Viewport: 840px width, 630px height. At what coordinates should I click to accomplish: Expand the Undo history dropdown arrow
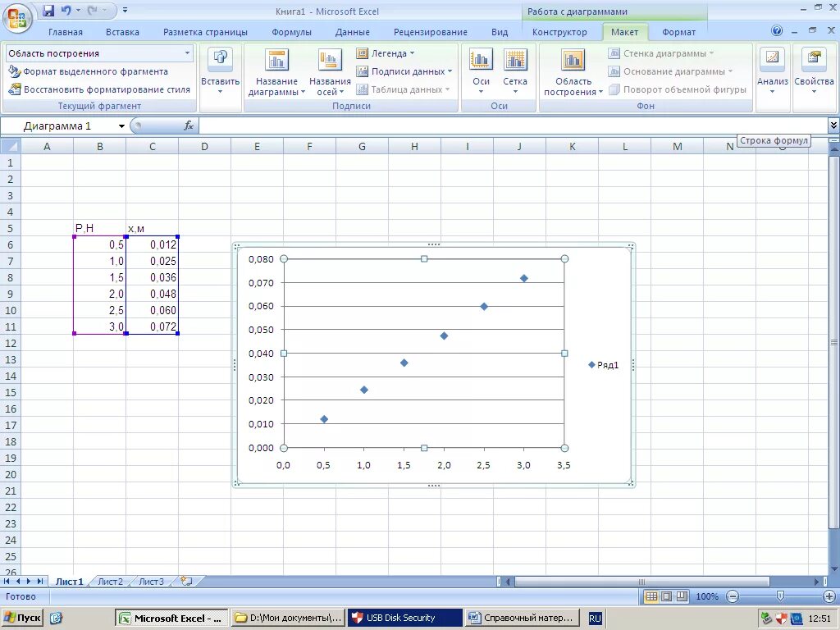(78, 10)
